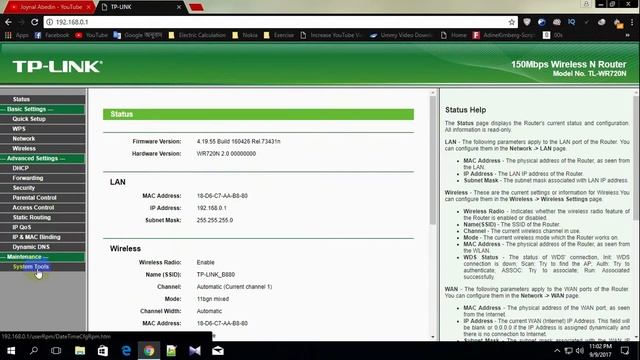Open the Home bookmark

[x=453, y=36]
